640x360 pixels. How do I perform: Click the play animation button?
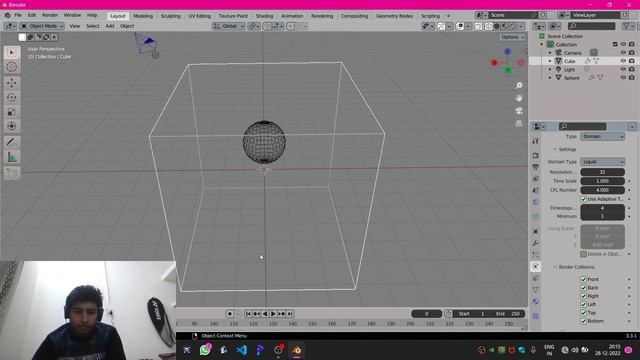273,313
